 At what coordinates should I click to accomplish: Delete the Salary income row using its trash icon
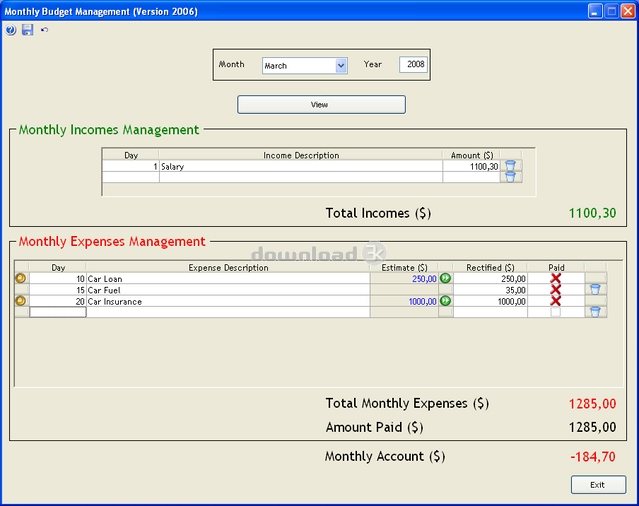[x=511, y=165]
